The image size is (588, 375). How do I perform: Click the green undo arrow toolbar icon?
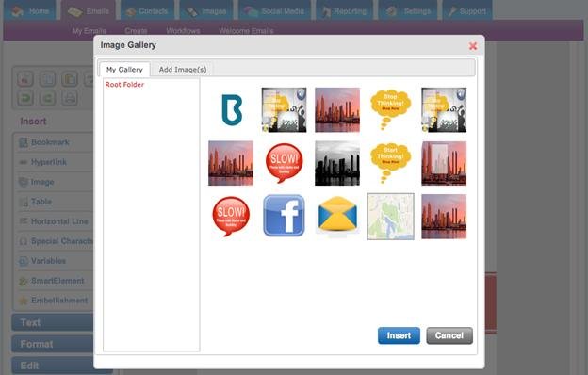click(x=25, y=99)
